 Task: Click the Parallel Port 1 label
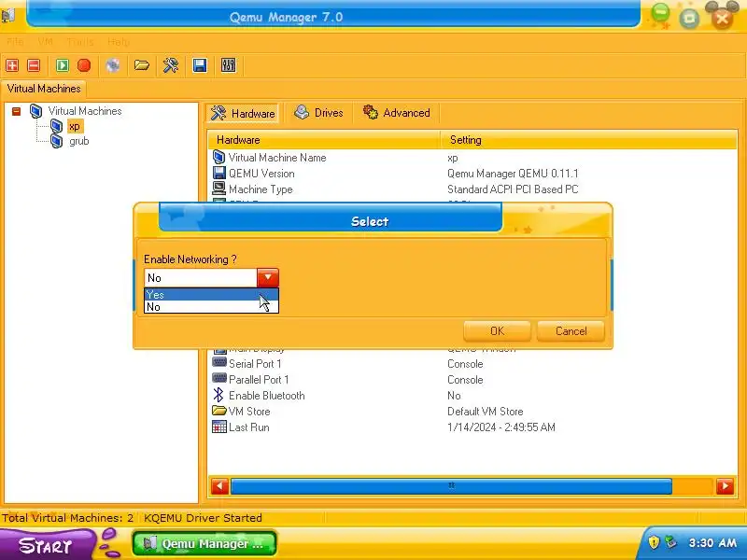point(259,380)
